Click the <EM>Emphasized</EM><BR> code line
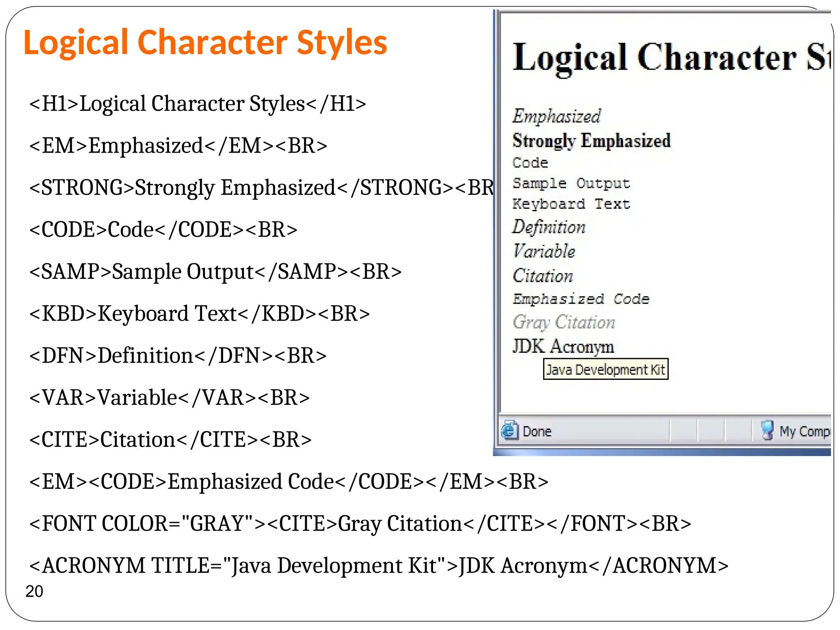Image resolution: width=840 pixels, height=630 pixels. coord(178,146)
